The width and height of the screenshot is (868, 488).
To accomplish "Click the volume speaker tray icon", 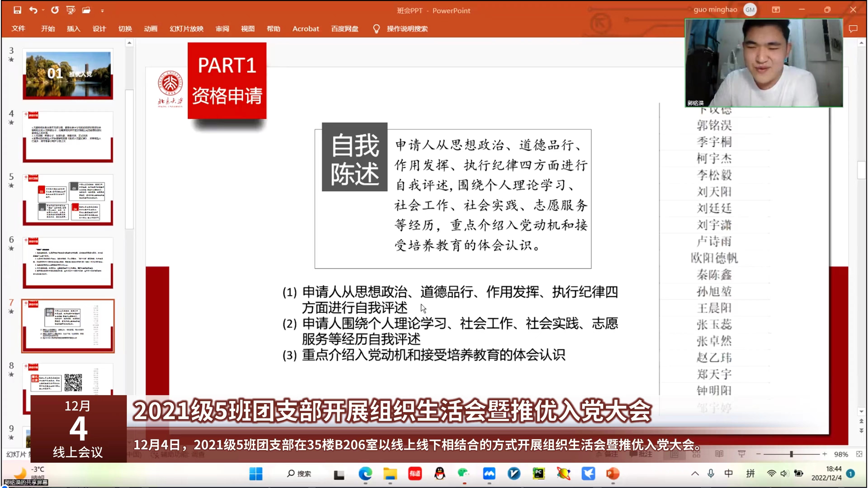I will [x=784, y=474].
